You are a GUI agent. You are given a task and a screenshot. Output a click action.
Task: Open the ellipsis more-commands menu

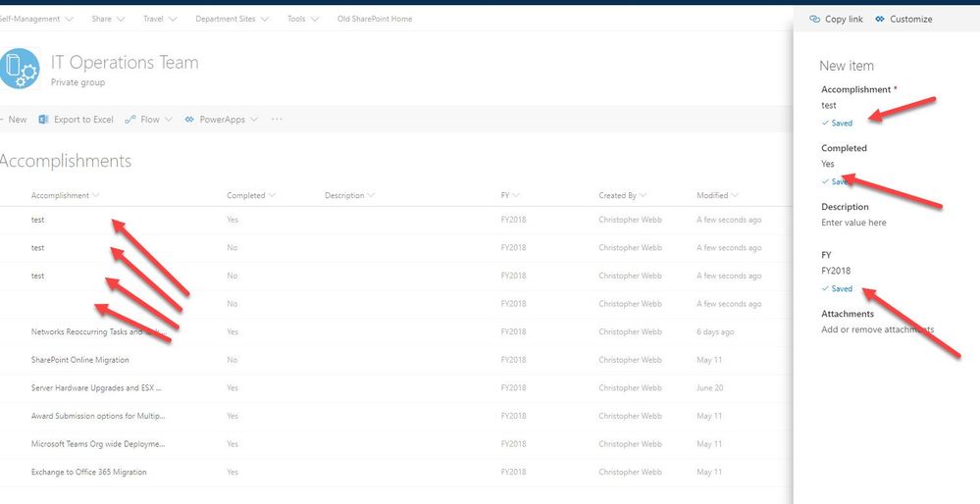[x=277, y=120]
